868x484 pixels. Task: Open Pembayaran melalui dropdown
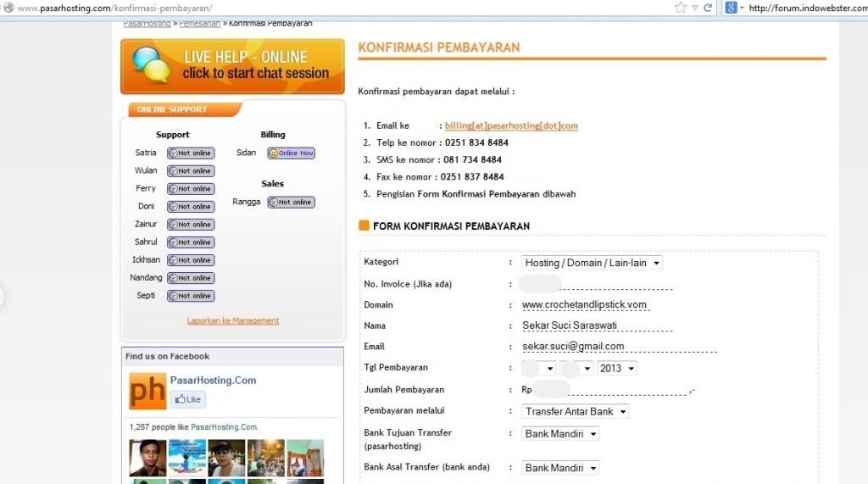click(576, 412)
